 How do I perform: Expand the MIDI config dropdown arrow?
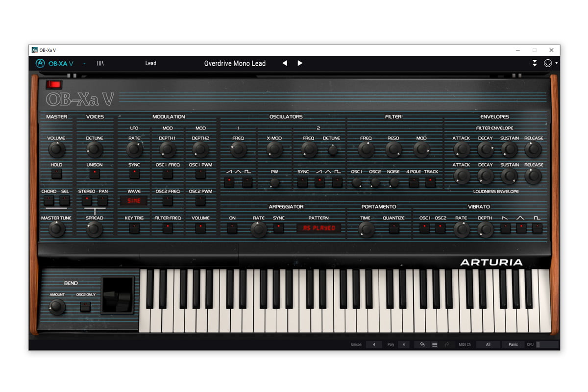coord(556,63)
